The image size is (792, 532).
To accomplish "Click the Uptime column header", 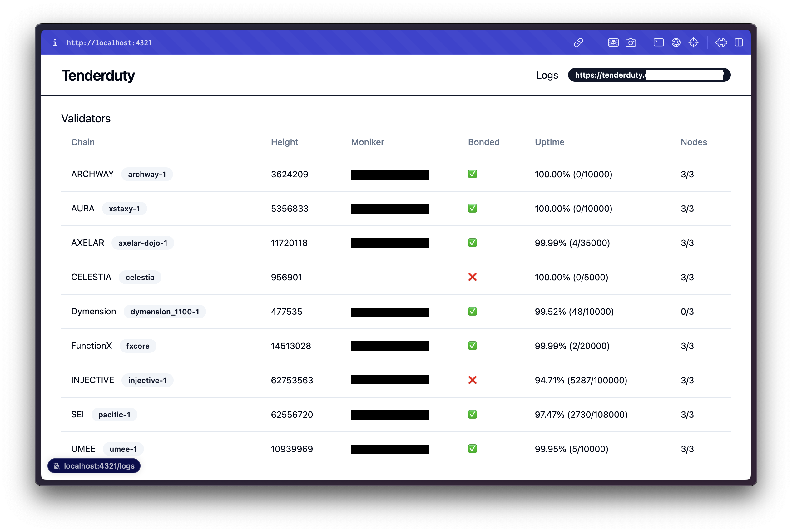I will coord(549,142).
